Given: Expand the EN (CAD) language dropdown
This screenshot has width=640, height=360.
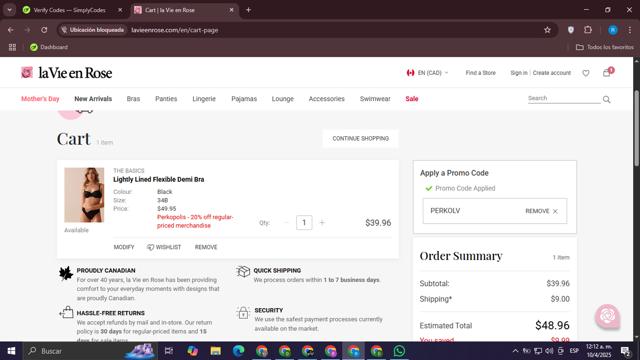Looking at the screenshot, I should point(428,73).
